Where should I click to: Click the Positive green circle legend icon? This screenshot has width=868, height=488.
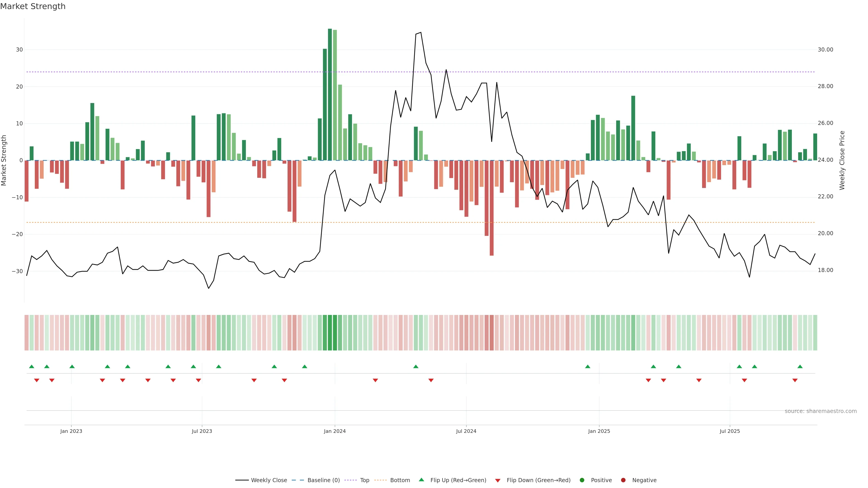(582, 480)
